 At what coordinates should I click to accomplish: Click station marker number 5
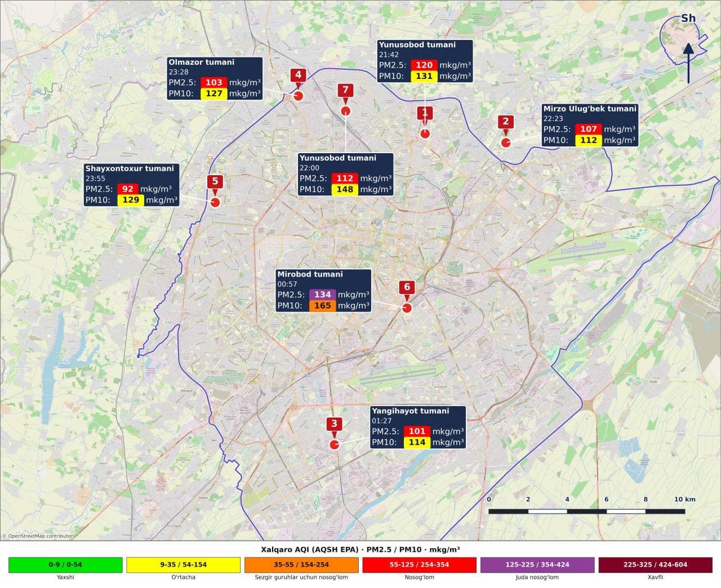tap(215, 182)
